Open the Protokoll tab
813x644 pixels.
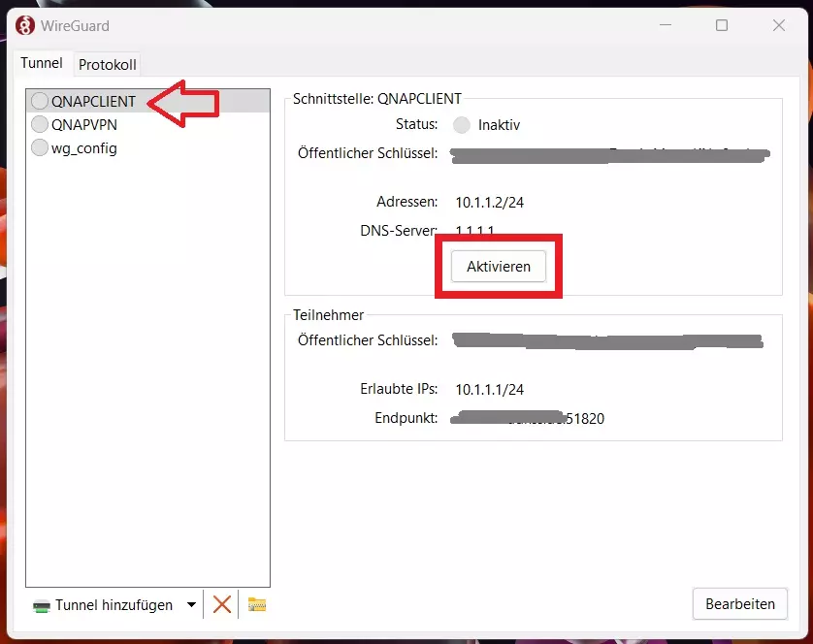(107, 65)
